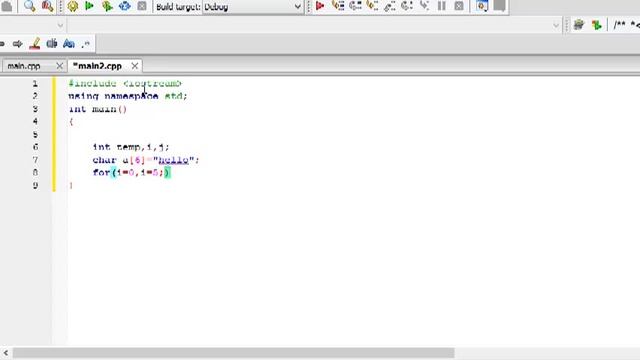
Task: Open the Build target Debug dropdown
Action: tap(253, 7)
